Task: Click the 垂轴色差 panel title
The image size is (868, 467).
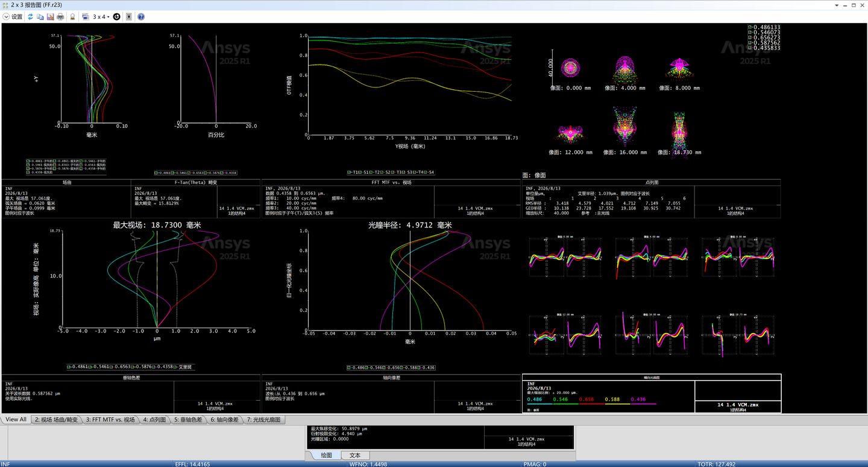Action: 130,378
